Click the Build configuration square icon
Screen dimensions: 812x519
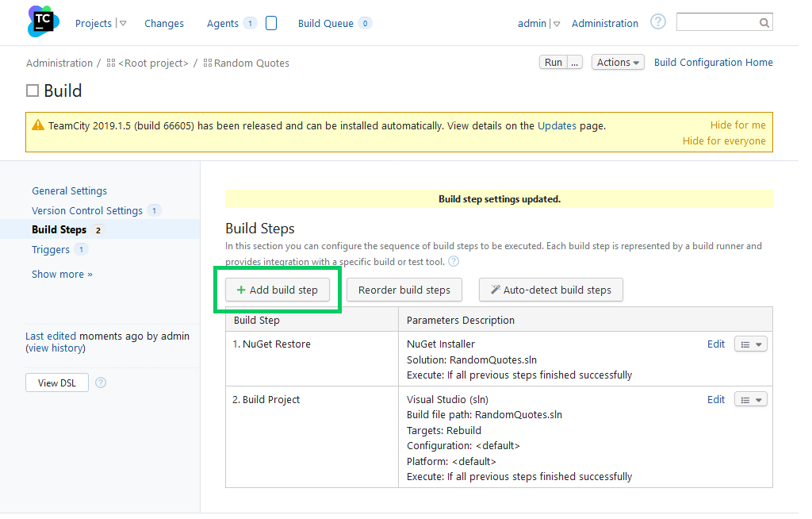33,90
